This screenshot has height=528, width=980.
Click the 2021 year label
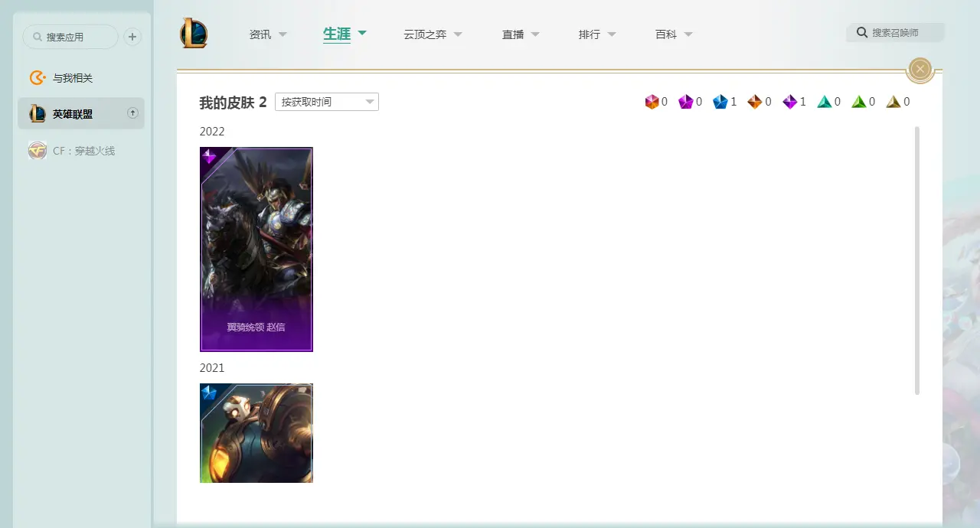[x=212, y=368]
